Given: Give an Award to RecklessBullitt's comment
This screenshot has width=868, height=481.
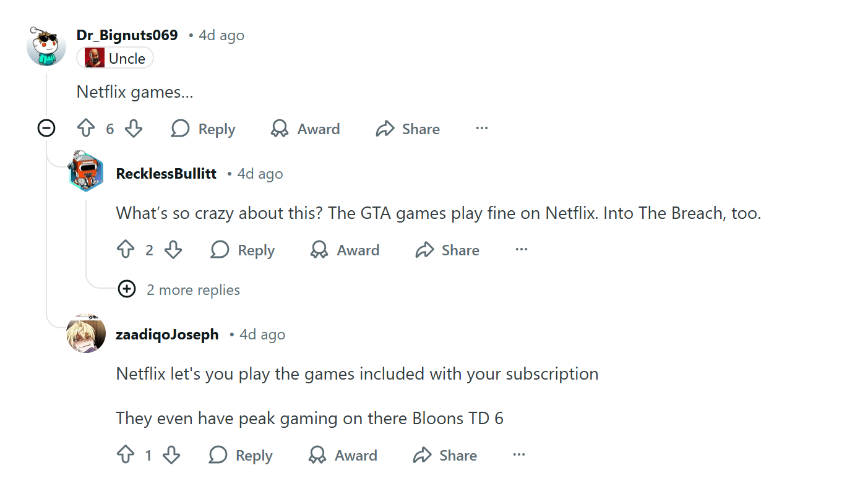Looking at the screenshot, I should (x=345, y=250).
